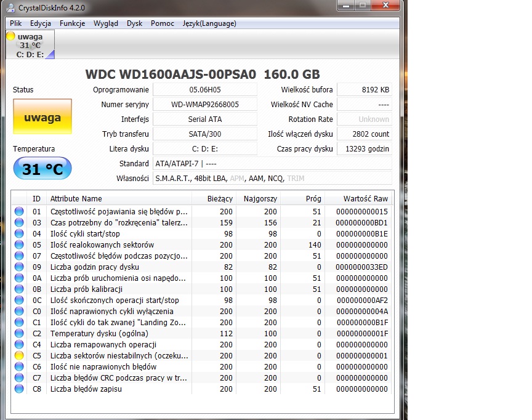Open the Pomoc menu

pyautogui.click(x=162, y=23)
